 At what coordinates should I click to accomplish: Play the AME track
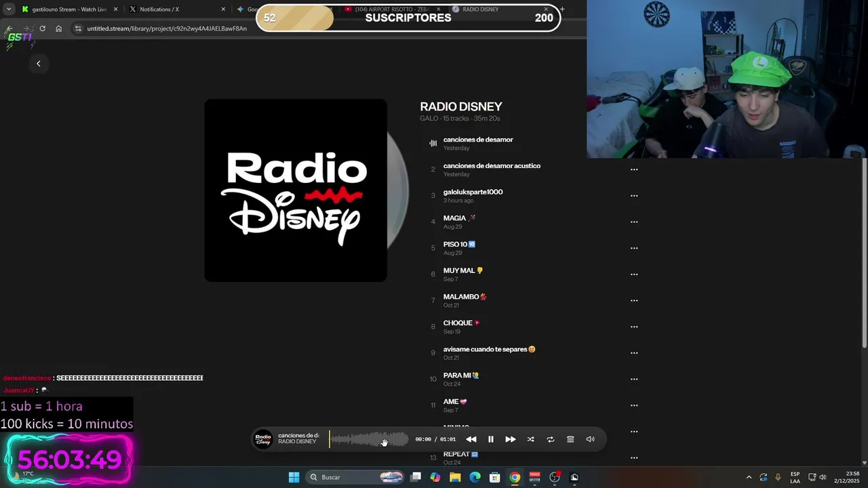(x=455, y=402)
